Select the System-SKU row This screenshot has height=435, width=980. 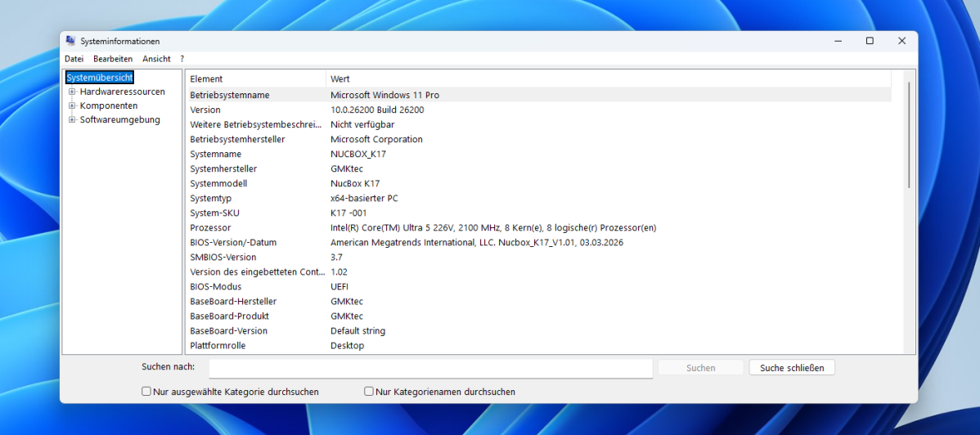coord(539,213)
